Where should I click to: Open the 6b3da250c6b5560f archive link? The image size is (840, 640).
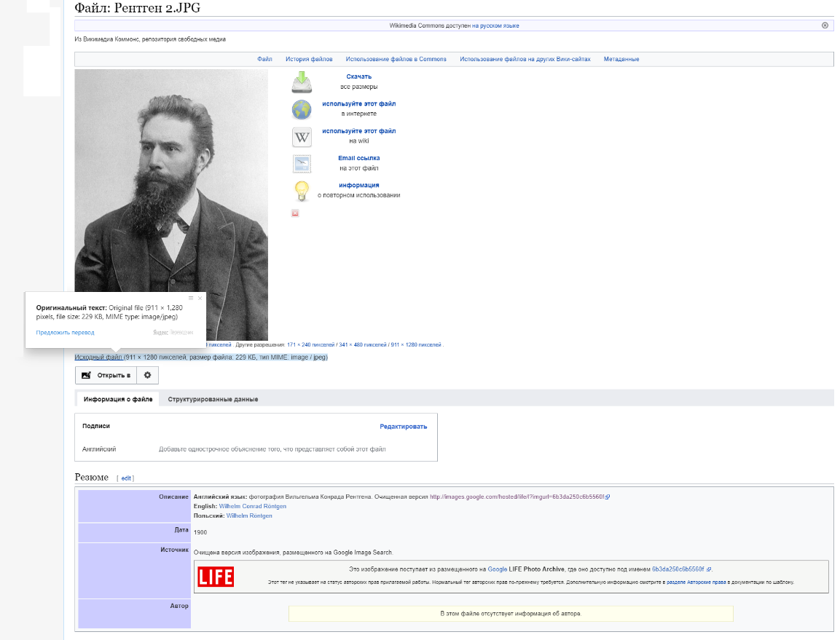point(681,569)
